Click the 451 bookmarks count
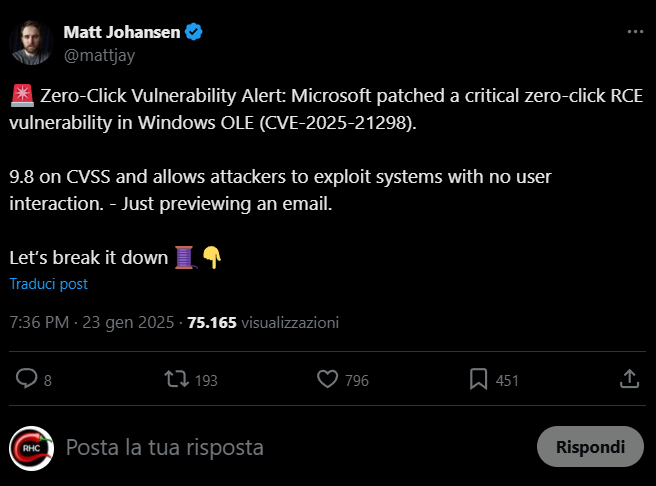 pyautogui.click(x=507, y=380)
